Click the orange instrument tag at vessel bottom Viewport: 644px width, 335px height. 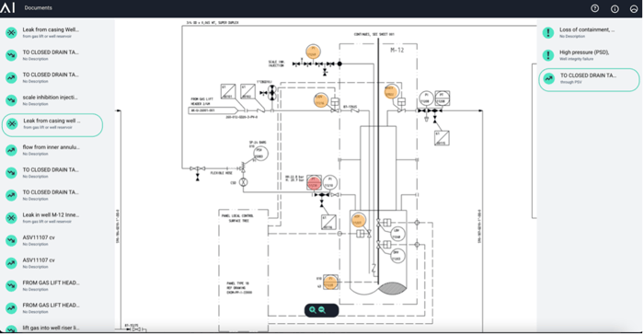330,282
